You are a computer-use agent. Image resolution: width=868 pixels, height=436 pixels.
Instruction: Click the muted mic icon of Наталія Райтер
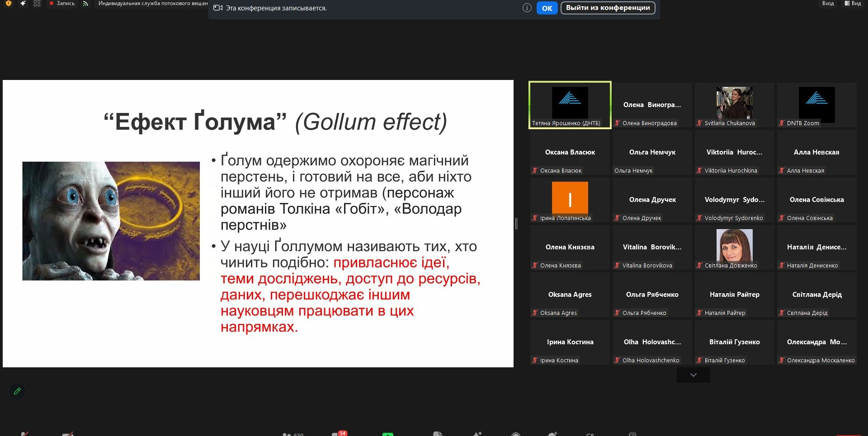point(699,313)
